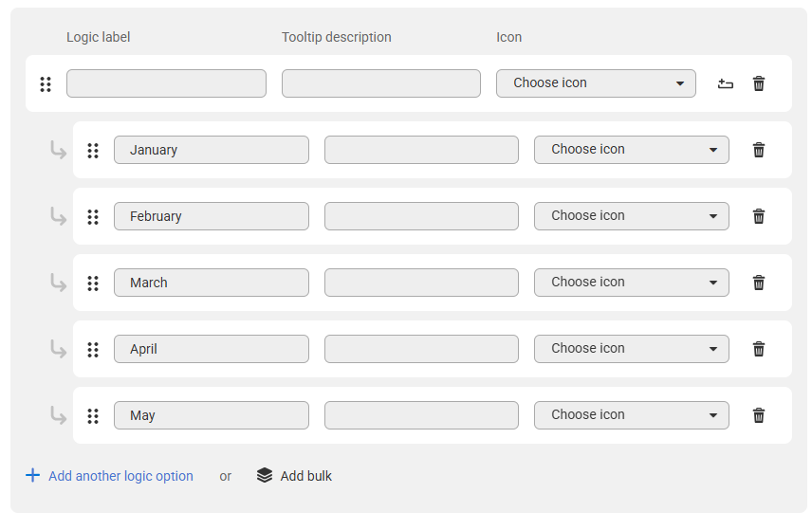
Task: Click the add sub-option icon in top row
Action: (725, 83)
